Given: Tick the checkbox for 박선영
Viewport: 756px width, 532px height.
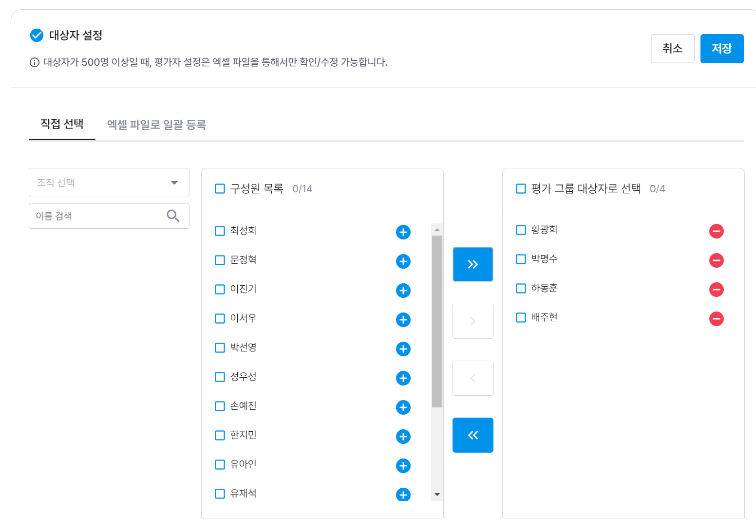Looking at the screenshot, I should point(220,348).
